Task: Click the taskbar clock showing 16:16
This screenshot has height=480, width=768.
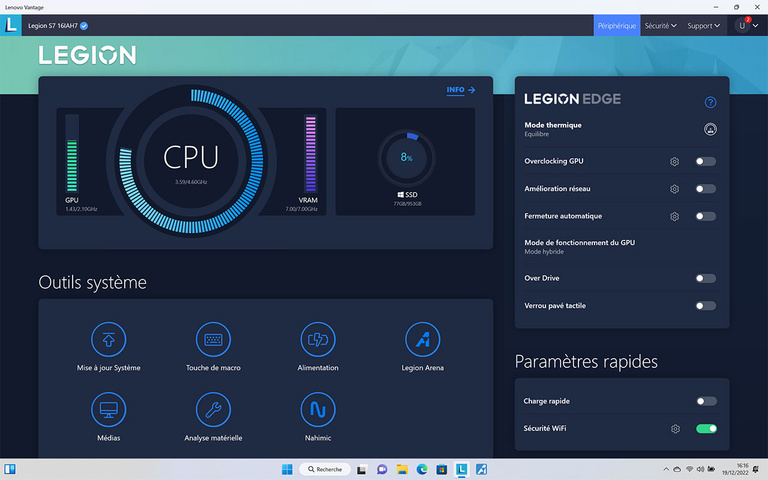Action: pos(735,469)
